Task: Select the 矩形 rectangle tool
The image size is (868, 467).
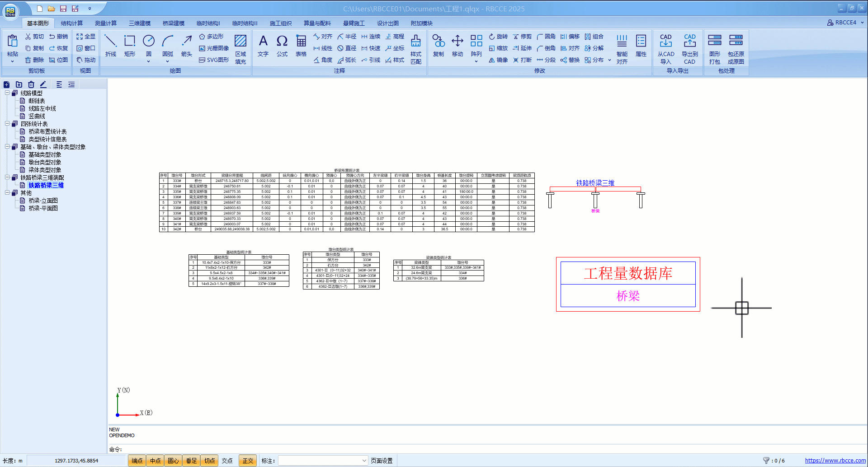Action: click(x=130, y=46)
